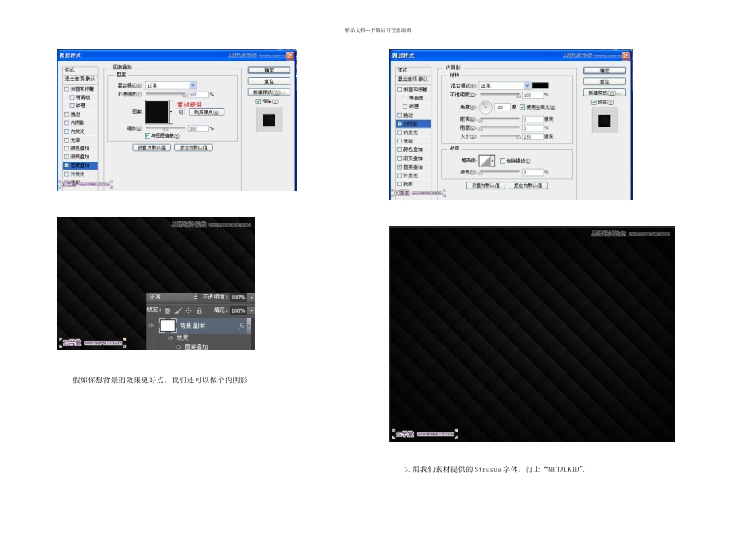Select 内阴影 inner shadow item in right dialog
The image size is (756, 535).
(413, 123)
